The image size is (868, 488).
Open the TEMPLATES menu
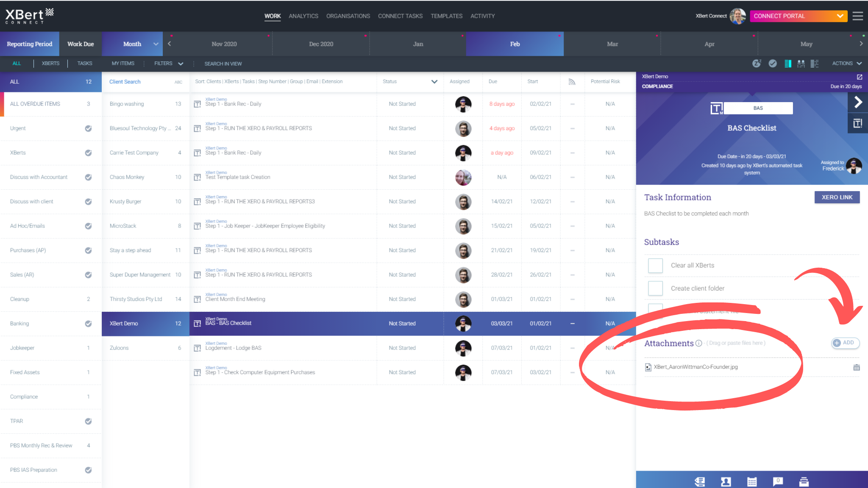[x=446, y=16]
